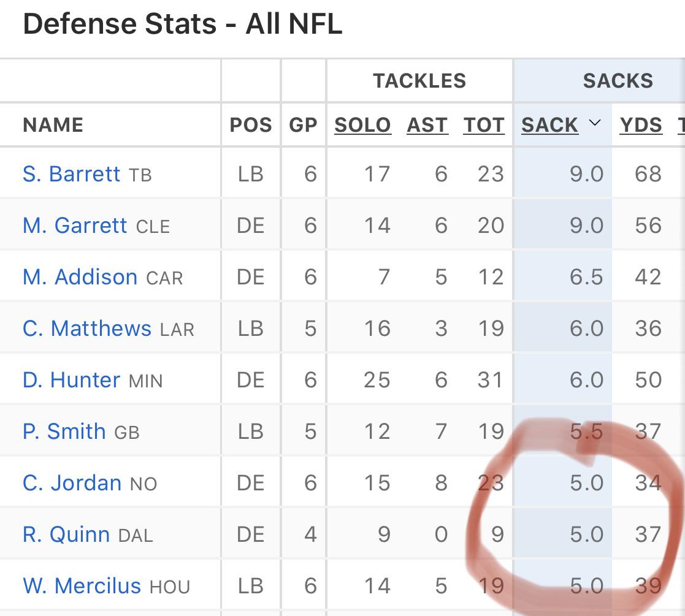Open M. Garrett's player page
685x616 pixels.
pyautogui.click(x=74, y=225)
